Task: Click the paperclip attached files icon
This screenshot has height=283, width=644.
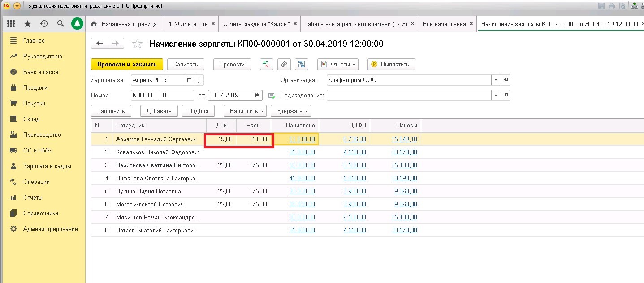Action: [284, 64]
